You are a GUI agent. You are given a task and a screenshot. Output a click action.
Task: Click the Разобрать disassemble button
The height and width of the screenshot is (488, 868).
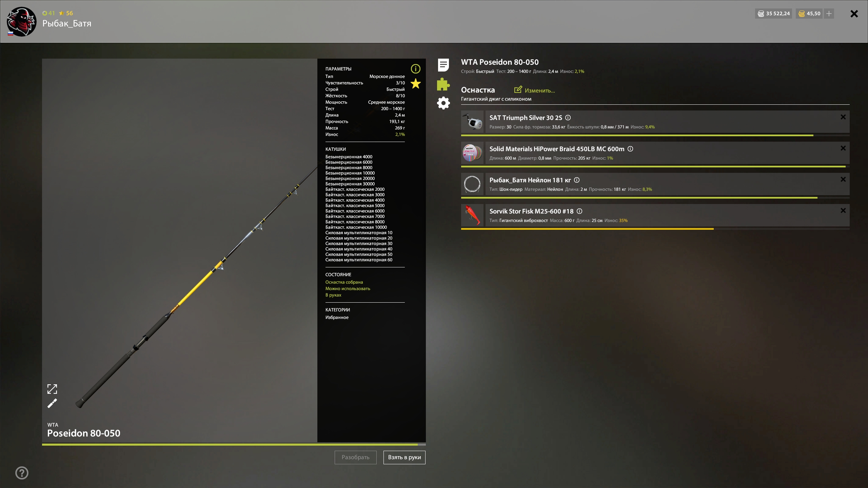[x=355, y=457]
